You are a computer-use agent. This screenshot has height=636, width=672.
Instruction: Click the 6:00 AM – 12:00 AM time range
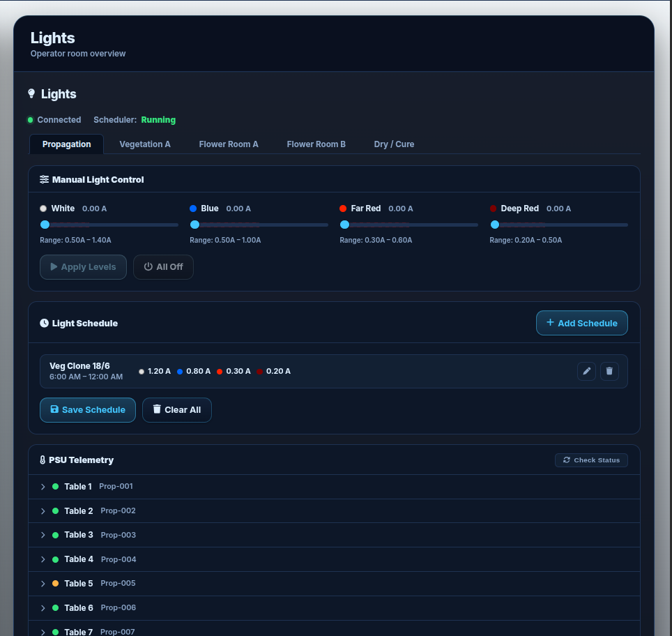[x=86, y=377]
